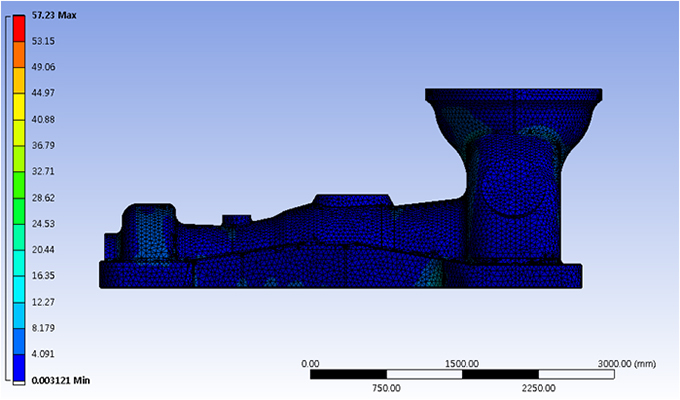Select the 4.091 legend value
This screenshot has height=400, width=680.
click(43, 354)
